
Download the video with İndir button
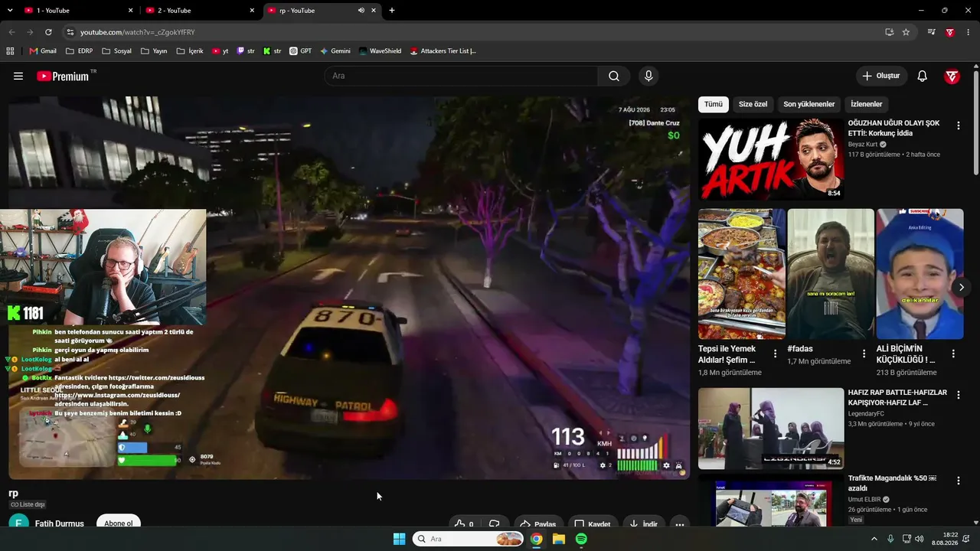[644, 524]
